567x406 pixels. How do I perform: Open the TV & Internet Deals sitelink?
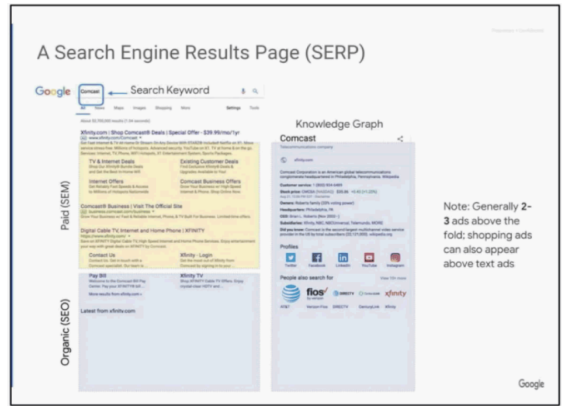[x=112, y=161]
